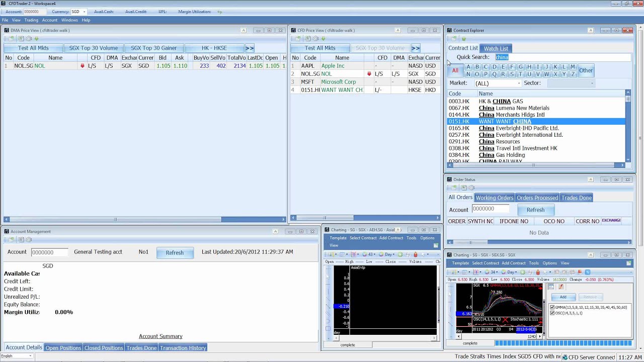Click spreadsheet icon at right of SGX chart menu
Image resolution: width=644 pixels, height=362 pixels.
(628, 263)
